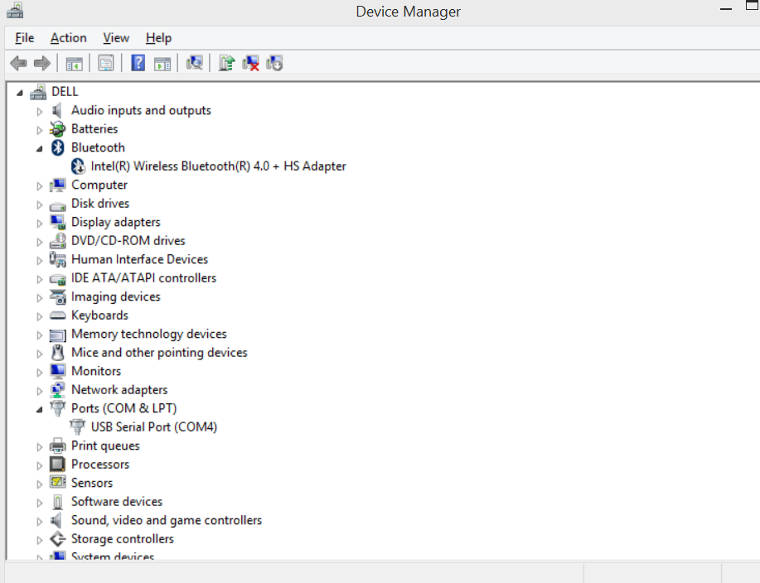
Task: Click the Back arrow toolbar icon
Action: [18, 63]
